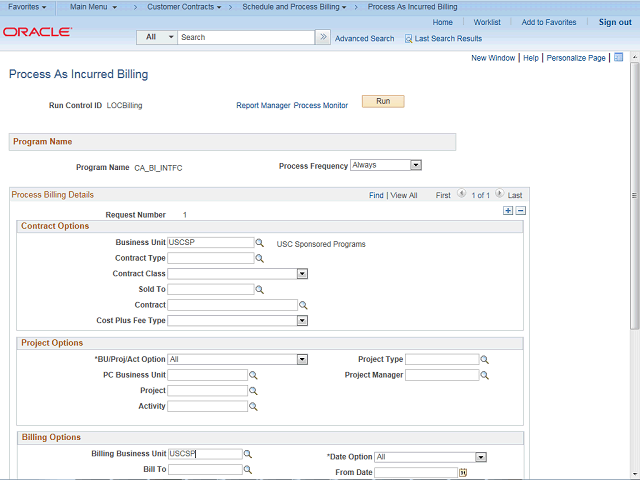
Task: Click the search go arrow button
Action: 323,37
